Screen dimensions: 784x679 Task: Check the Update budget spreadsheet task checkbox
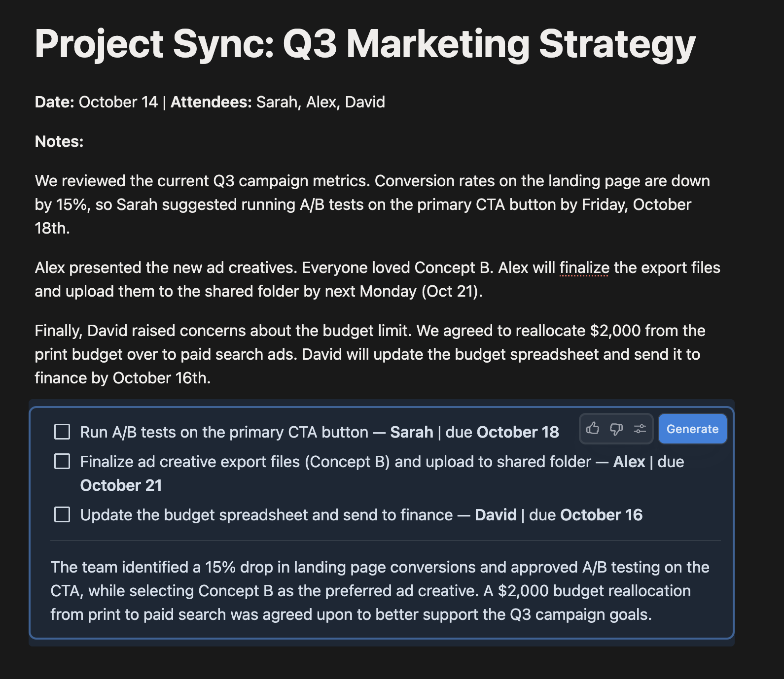point(62,514)
